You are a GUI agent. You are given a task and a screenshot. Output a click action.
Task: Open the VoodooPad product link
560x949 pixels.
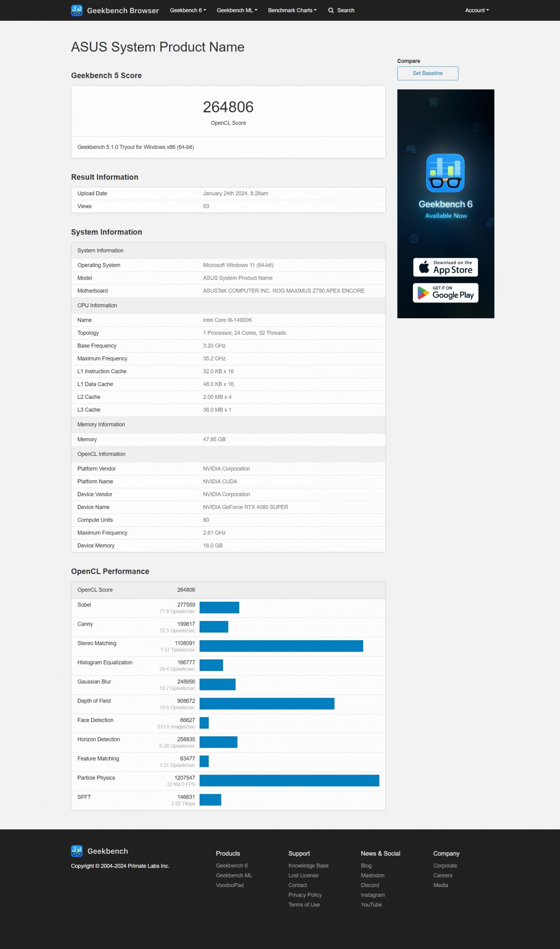pos(230,885)
